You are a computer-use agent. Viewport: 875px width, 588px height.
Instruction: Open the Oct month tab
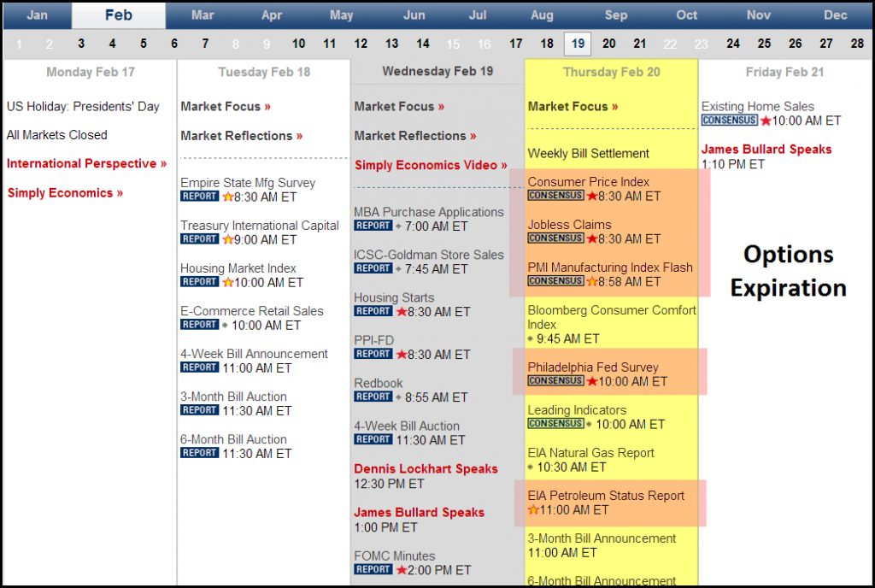(x=686, y=15)
